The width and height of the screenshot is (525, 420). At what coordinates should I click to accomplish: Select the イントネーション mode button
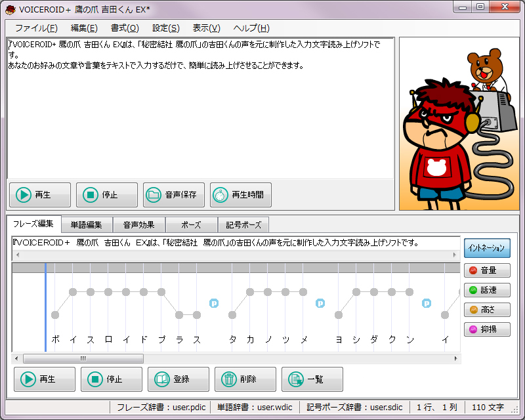[487, 248]
